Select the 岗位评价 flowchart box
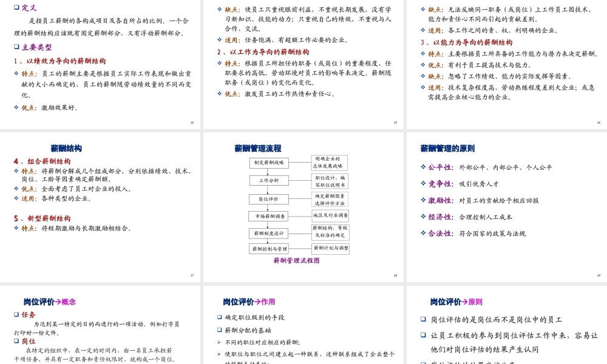The width and height of the screenshot is (607, 364). tap(269, 199)
